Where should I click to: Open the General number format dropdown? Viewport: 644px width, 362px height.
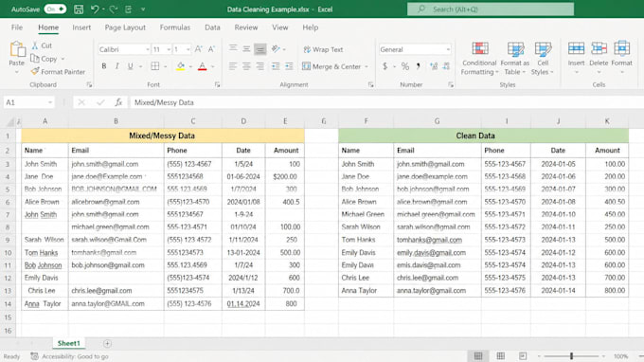(448, 49)
